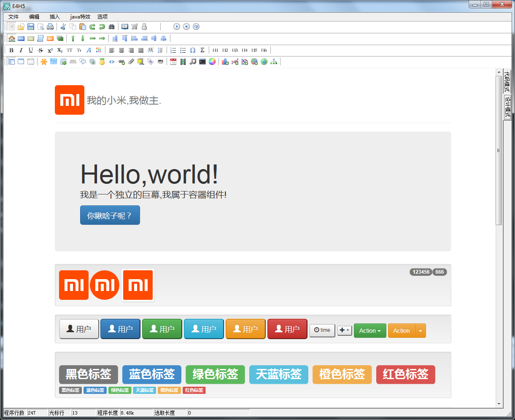Apply H3 heading style
This screenshot has height=420, width=515.
coord(235,50)
